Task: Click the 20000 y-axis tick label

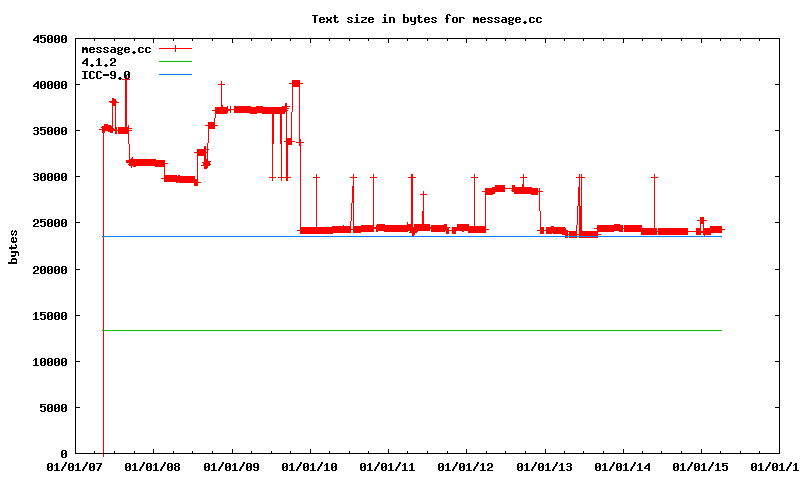Action: coord(47,270)
